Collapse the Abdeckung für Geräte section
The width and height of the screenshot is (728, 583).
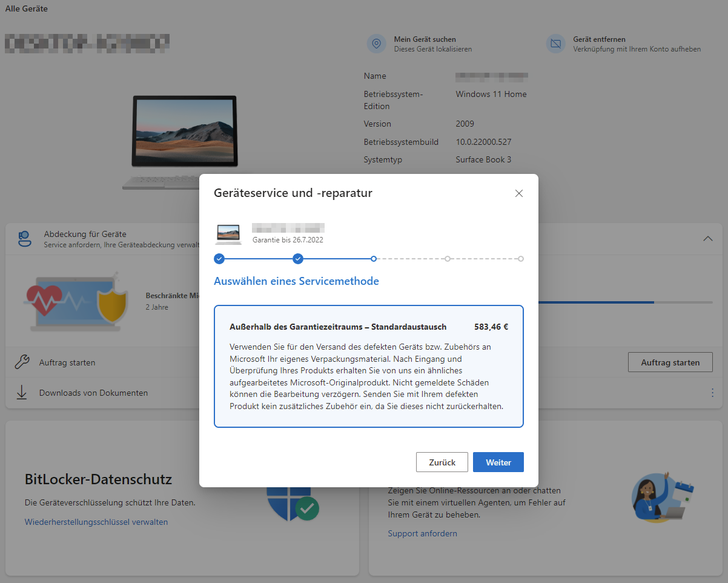[x=707, y=239]
